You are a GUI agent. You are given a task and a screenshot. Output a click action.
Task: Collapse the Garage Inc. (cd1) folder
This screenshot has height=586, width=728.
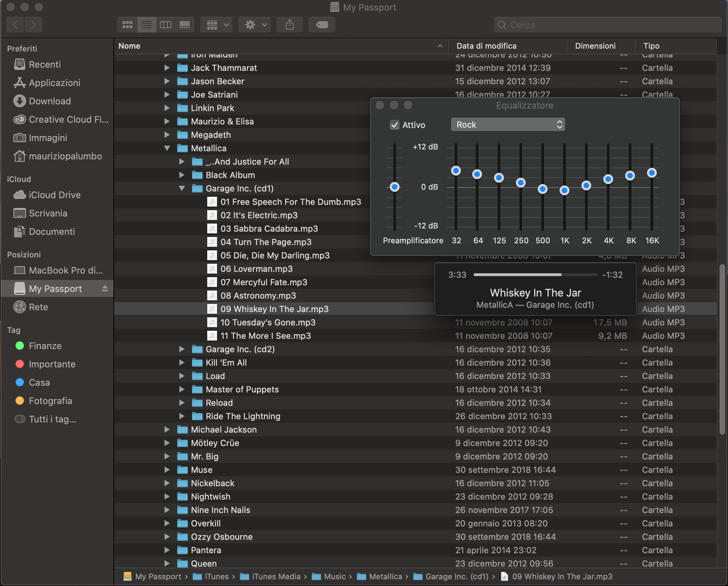[182, 189]
